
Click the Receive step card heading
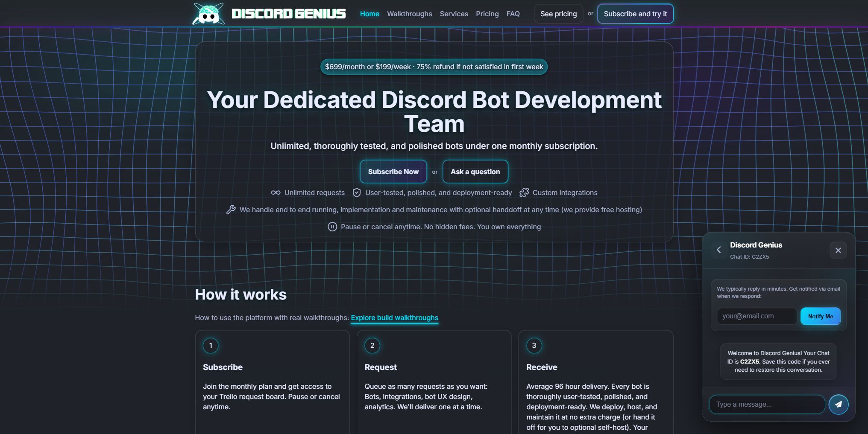[x=542, y=367]
